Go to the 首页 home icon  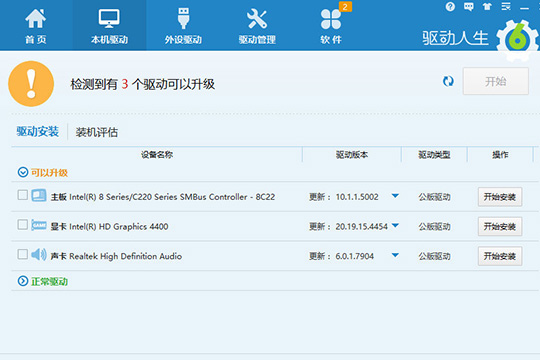pos(36,19)
